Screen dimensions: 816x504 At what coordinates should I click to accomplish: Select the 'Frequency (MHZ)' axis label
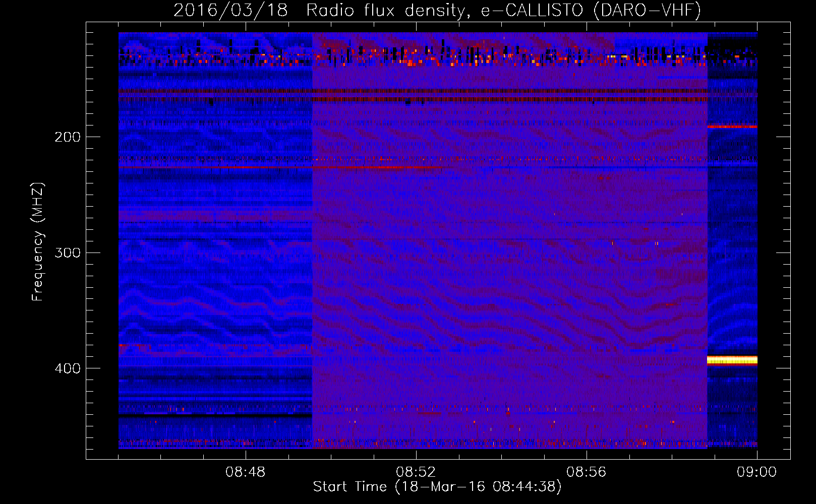click(x=38, y=241)
